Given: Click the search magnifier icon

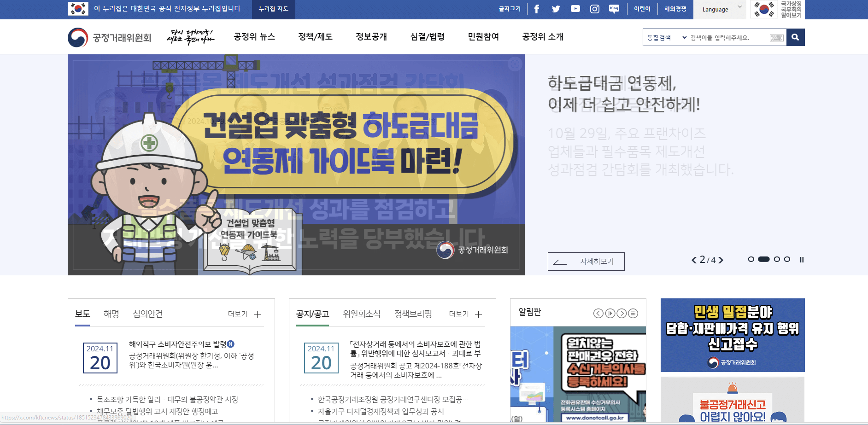Looking at the screenshot, I should [x=796, y=37].
